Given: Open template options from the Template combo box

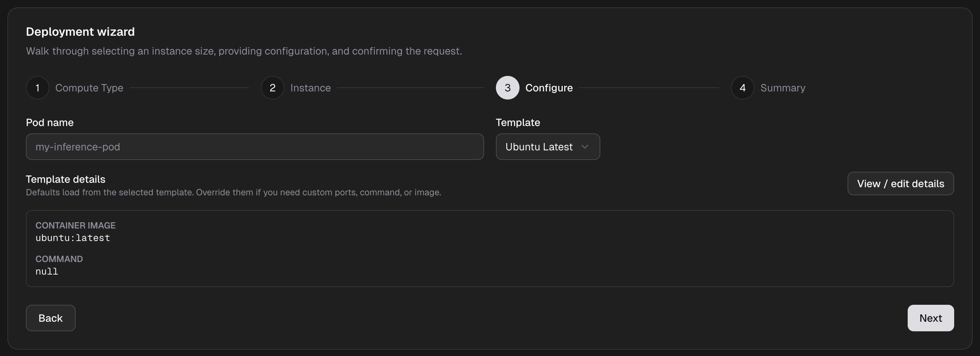Looking at the screenshot, I should click(x=548, y=147).
